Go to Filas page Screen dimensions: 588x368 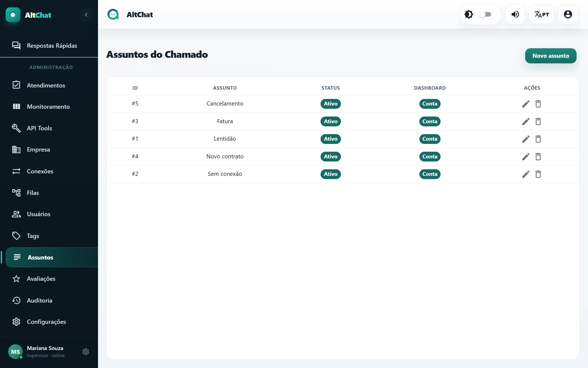coord(49,193)
